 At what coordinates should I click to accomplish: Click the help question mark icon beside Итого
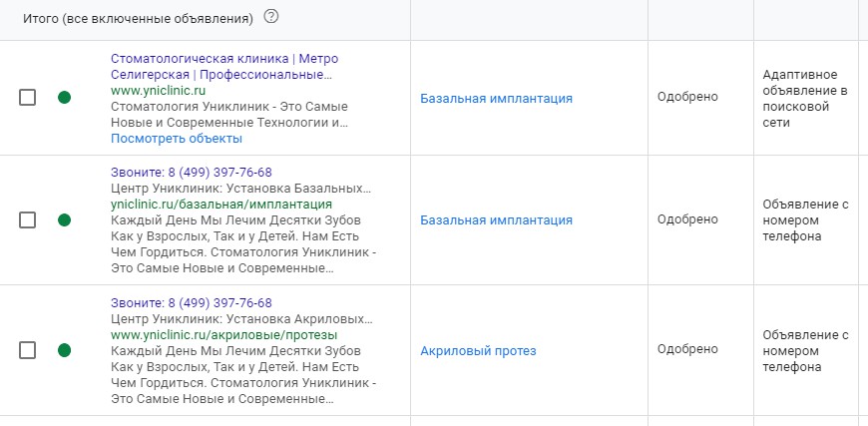[270, 17]
